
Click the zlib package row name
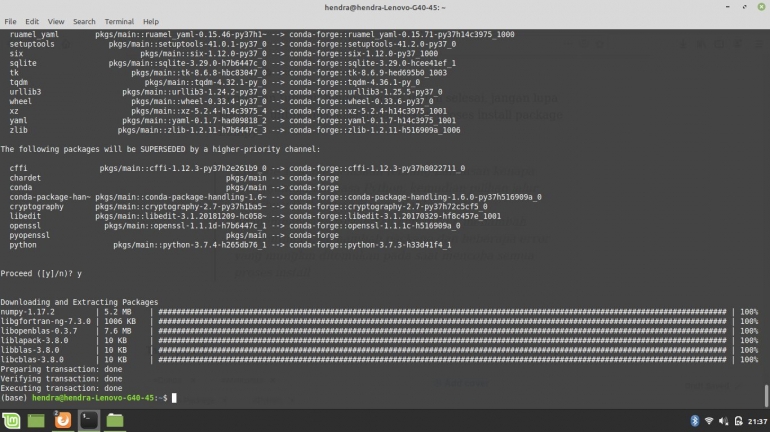click(x=18, y=130)
